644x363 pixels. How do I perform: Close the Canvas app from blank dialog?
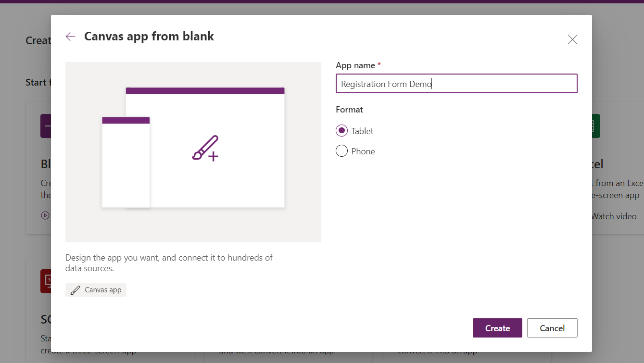click(x=572, y=39)
